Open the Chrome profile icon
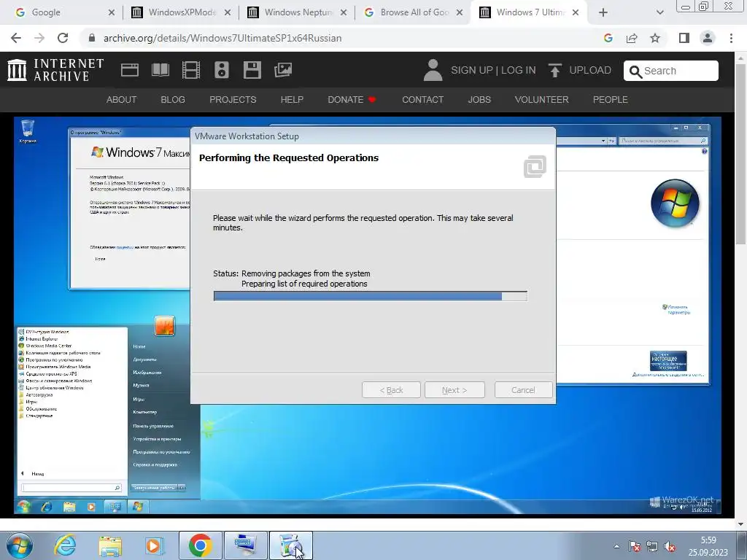 pyautogui.click(x=708, y=38)
